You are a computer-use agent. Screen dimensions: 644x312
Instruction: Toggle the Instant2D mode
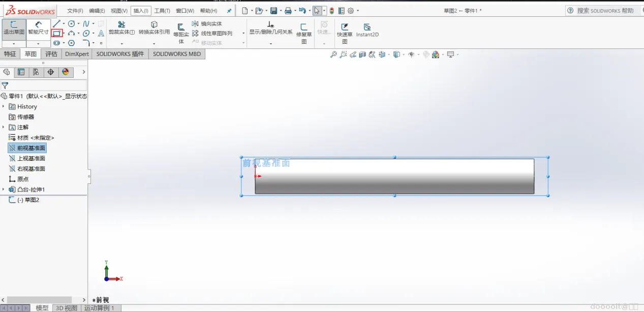point(367,30)
